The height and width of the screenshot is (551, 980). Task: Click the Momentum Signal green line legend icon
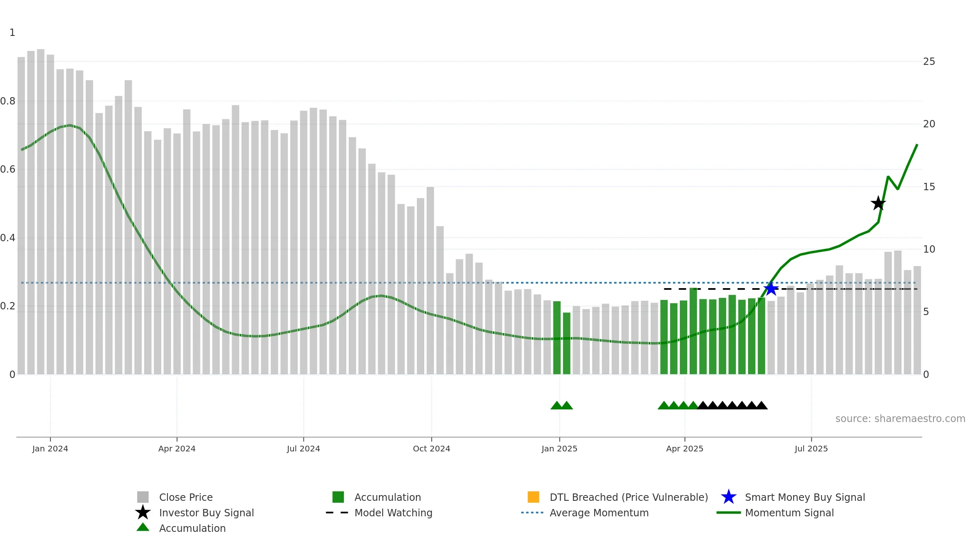(728, 512)
